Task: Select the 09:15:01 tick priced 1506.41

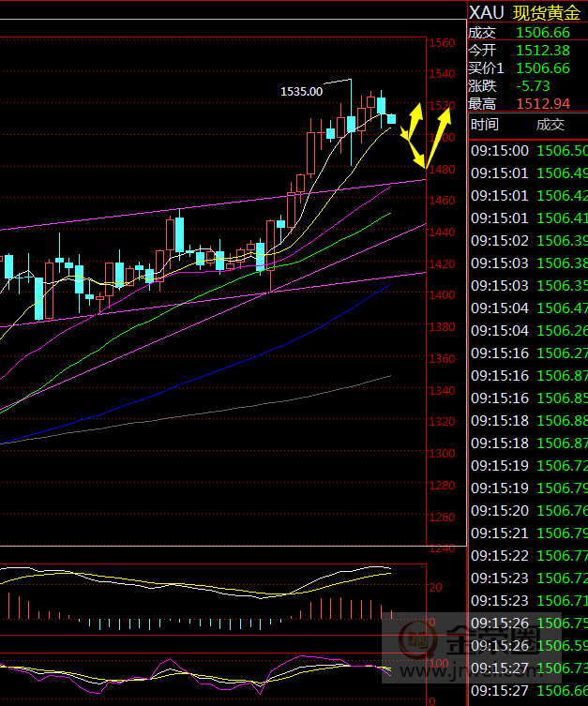Action: pyautogui.click(x=529, y=218)
